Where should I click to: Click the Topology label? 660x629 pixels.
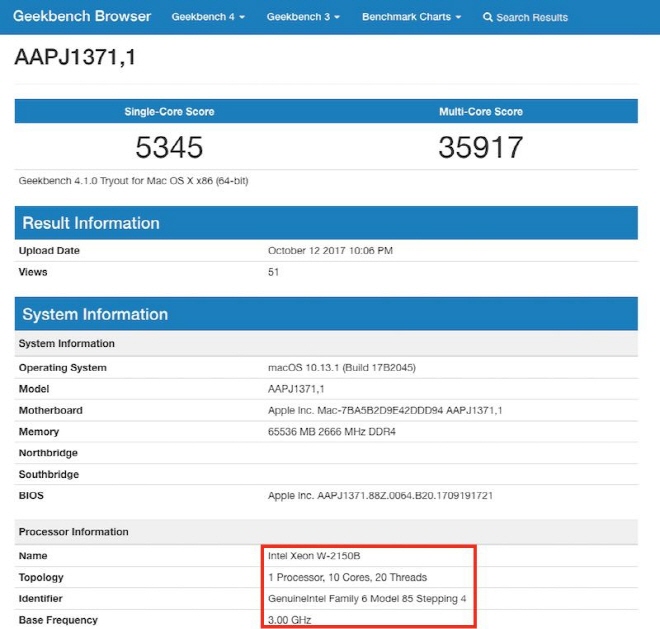pyautogui.click(x=41, y=577)
